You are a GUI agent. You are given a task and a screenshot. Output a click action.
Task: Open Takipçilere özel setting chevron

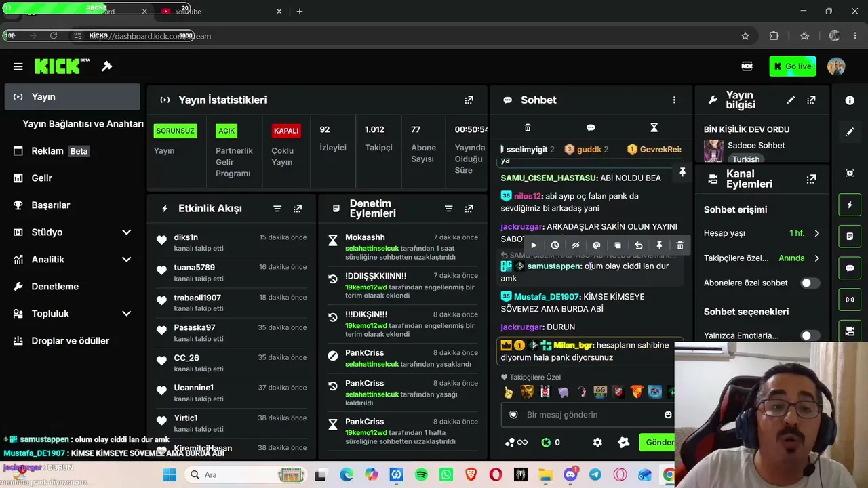[x=816, y=258]
